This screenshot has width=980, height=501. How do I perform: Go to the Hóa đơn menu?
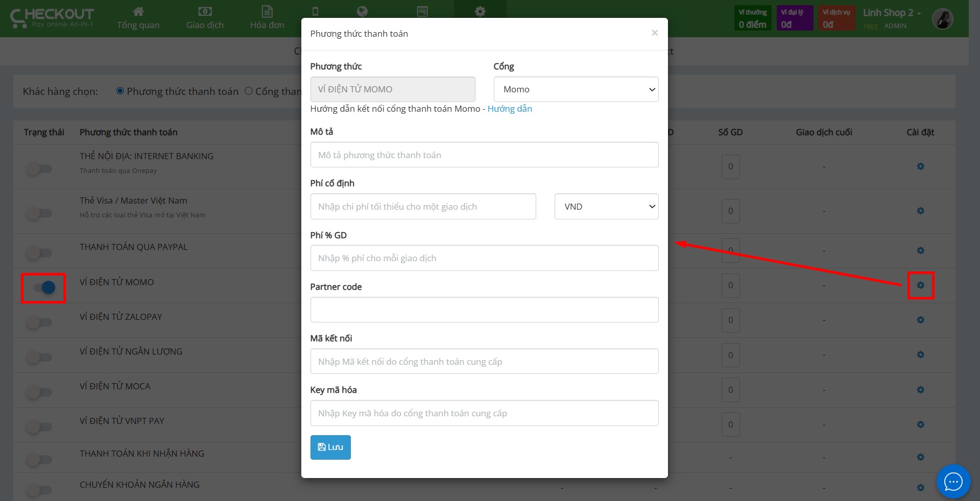click(x=267, y=18)
